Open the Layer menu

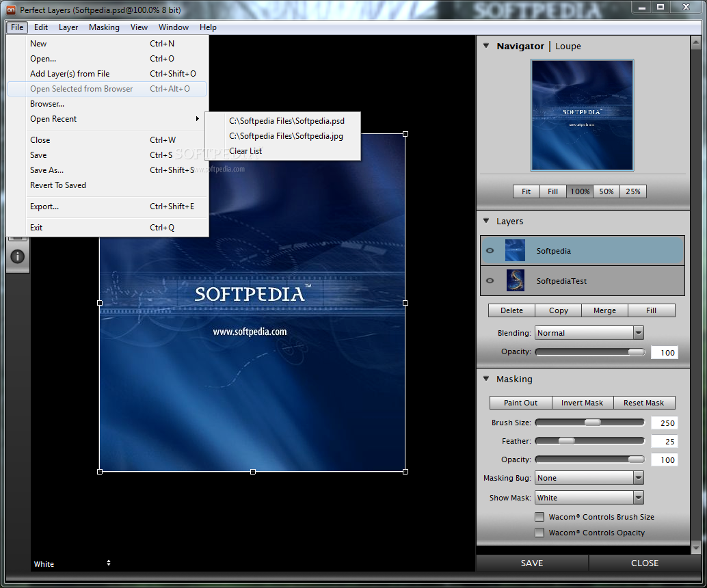[68, 27]
